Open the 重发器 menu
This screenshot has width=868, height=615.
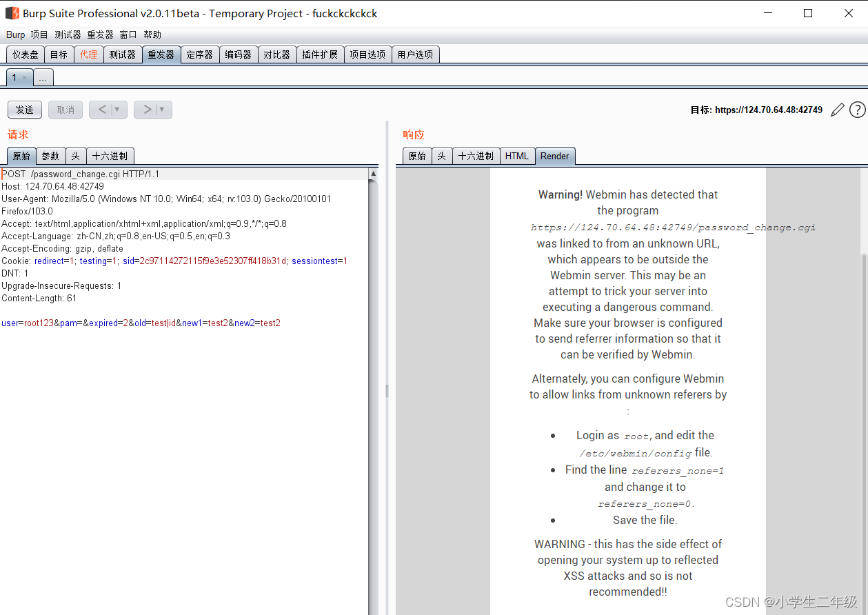pyautogui.click(x=100, y=34)
